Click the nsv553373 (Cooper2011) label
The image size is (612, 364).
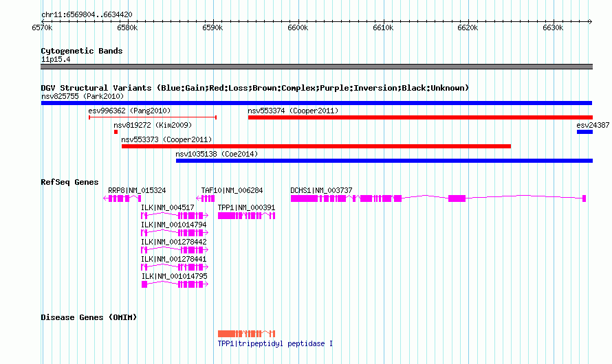pyautogui.click(x=166, y=139)
